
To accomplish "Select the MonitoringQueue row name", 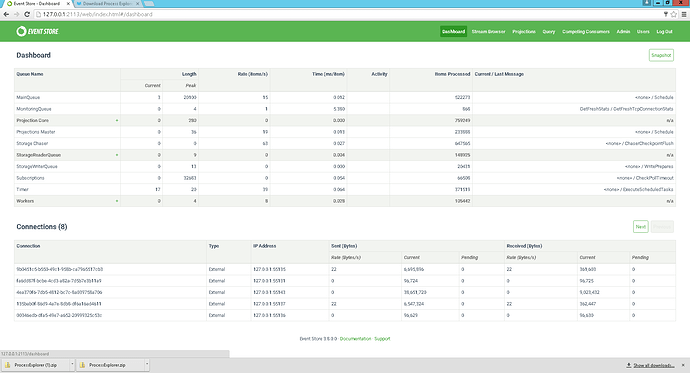I will pyautogui.click(x=34, y=109).
